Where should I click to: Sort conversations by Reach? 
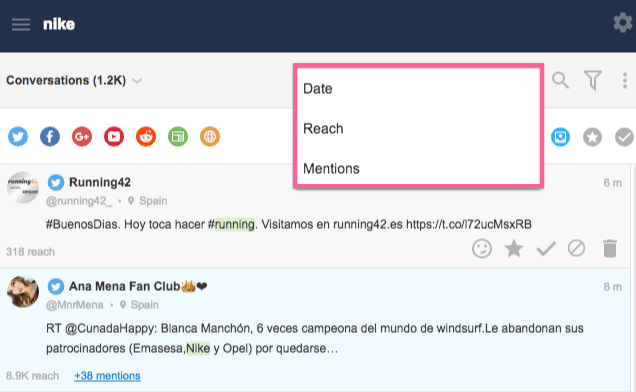coord(418,129)
